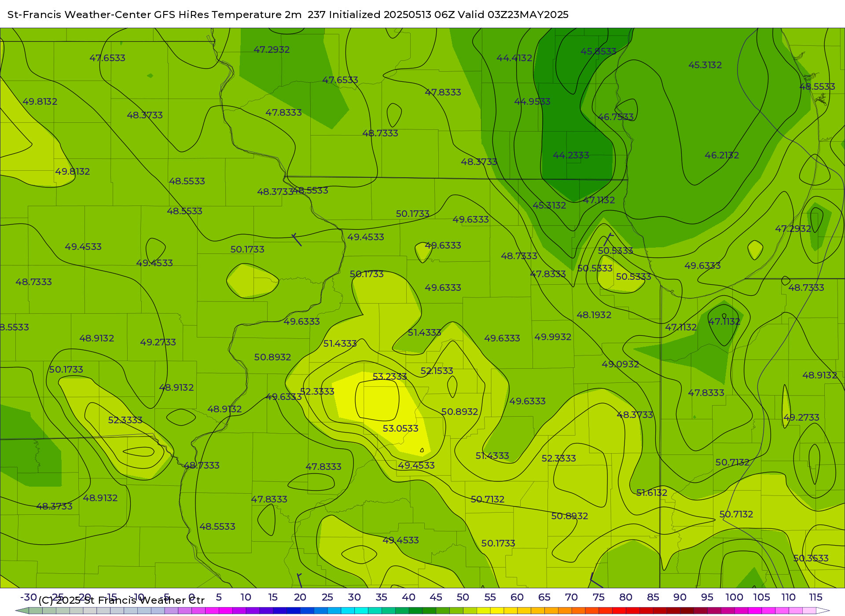Click the color scale label 50
845x616 pixels.
[463, 598]
